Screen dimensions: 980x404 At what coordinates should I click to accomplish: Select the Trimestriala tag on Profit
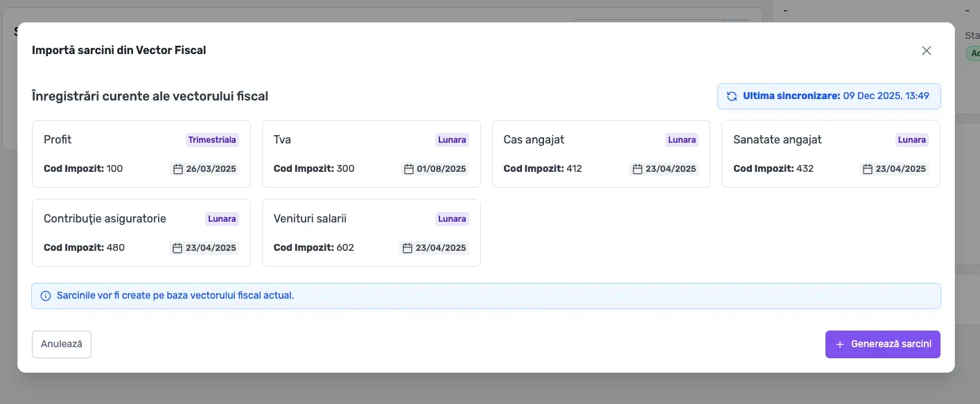[x=213, y=140]
